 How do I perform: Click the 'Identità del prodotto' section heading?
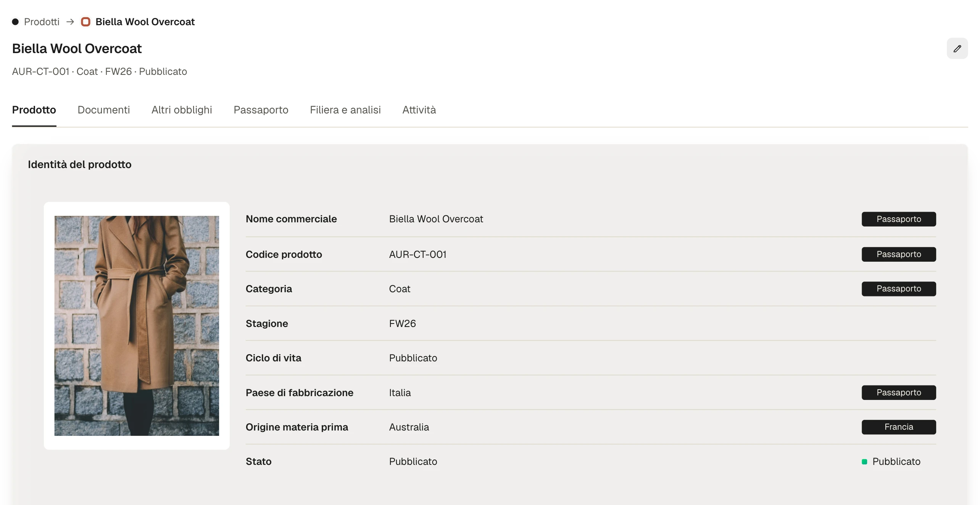coord(79,165)
